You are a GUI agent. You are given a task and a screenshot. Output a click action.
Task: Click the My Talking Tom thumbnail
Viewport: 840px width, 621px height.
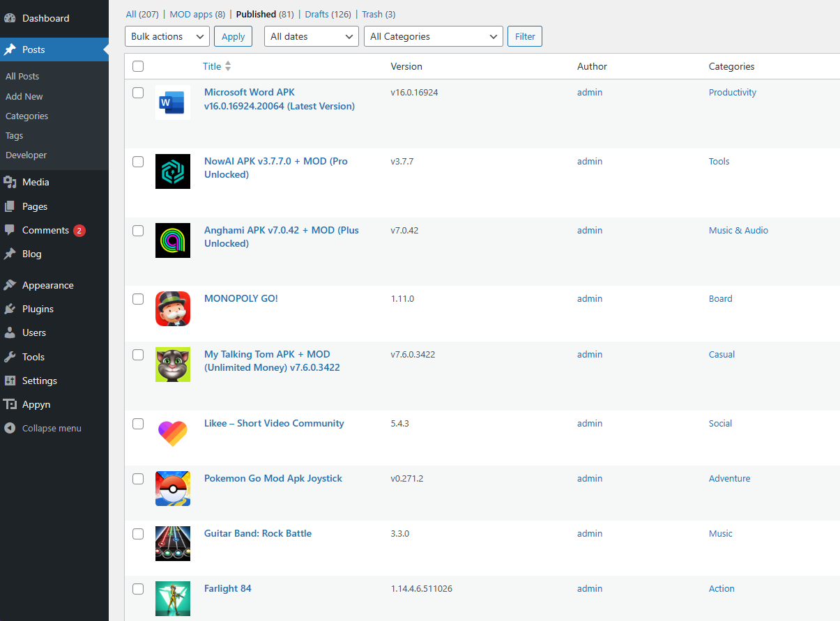click(173, 365)
